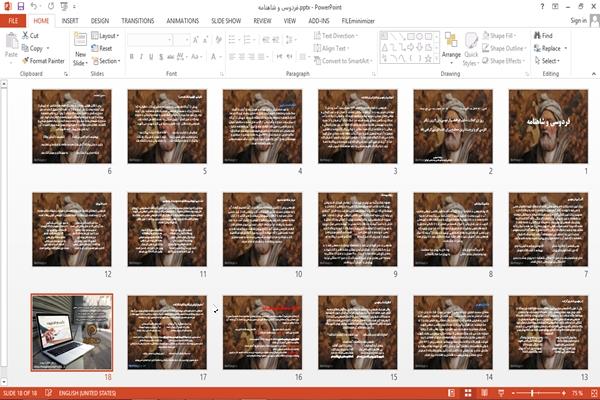Toggle Italic formatting

tap(141, 57)
